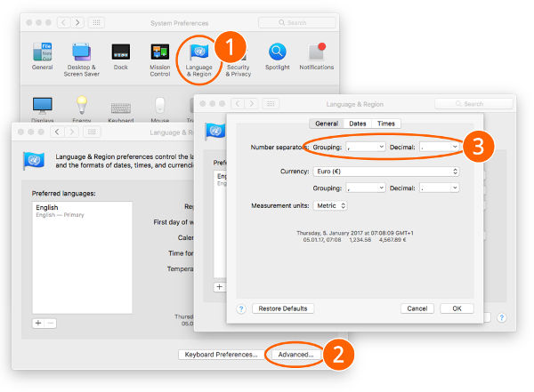Switch to the Dates tab
This screenshot has height=392, width=534.
(x=358, y=124)
